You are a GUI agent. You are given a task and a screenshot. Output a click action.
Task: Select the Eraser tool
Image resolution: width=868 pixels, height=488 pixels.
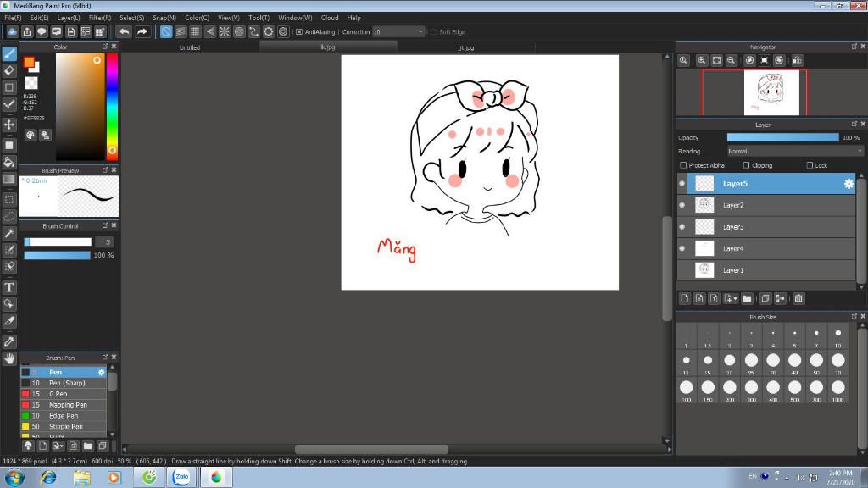9,71
